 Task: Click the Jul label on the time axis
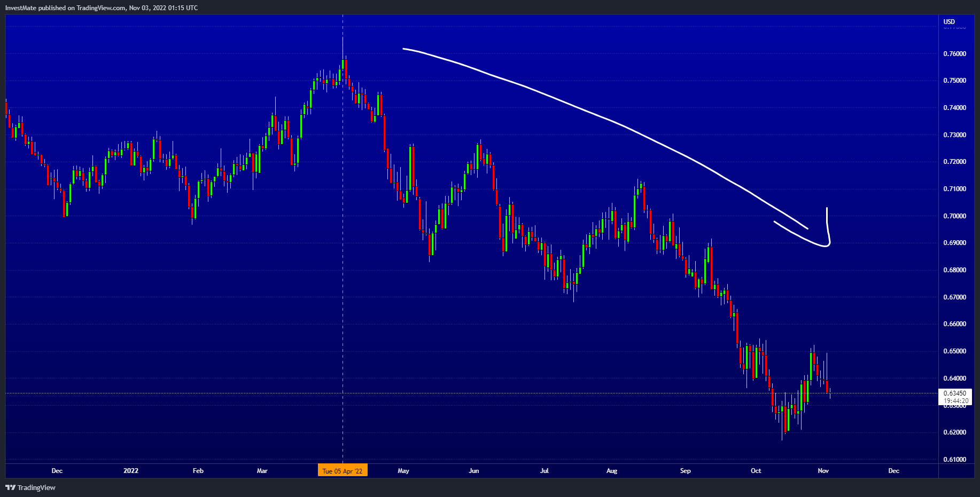pyautogui.click(x=545, y=471)
